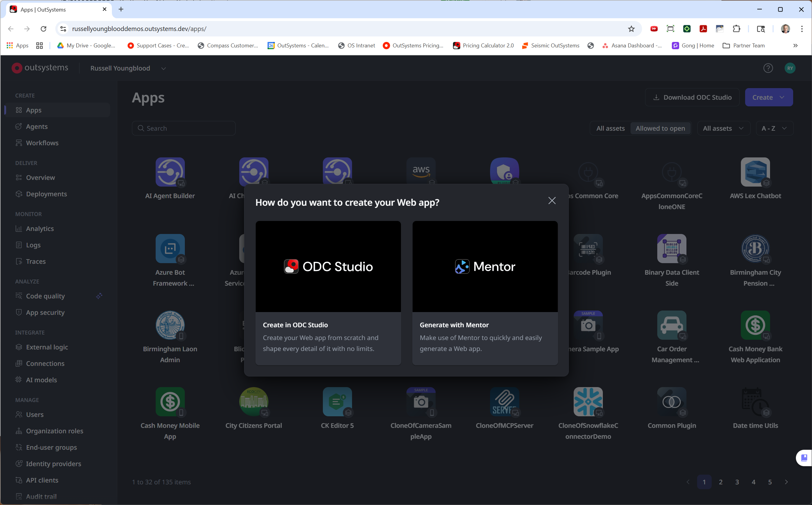Open the A-Z sort dropdown

click(x=775, y=128)
